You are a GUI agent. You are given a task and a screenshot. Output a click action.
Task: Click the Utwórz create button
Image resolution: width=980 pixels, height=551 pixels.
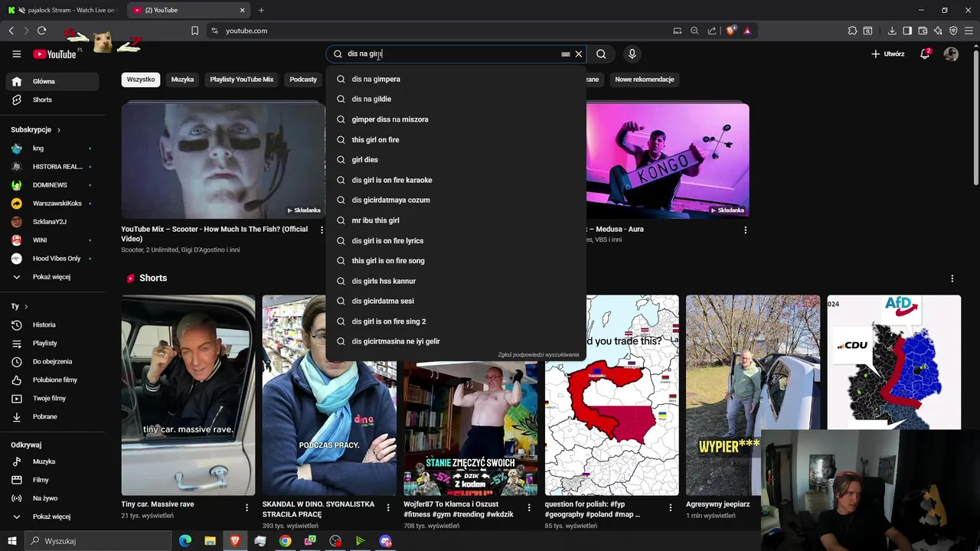tap(888, 54)
